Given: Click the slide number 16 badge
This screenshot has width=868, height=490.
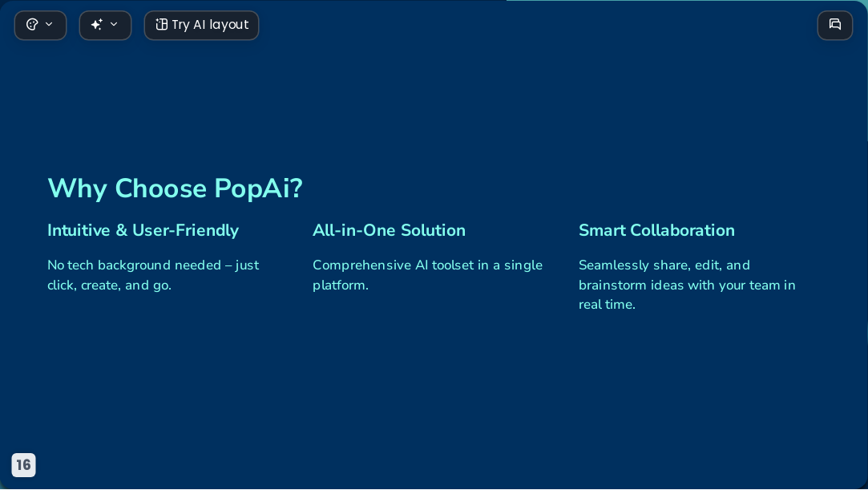Looking at the screenshot, I should (24, 464).
